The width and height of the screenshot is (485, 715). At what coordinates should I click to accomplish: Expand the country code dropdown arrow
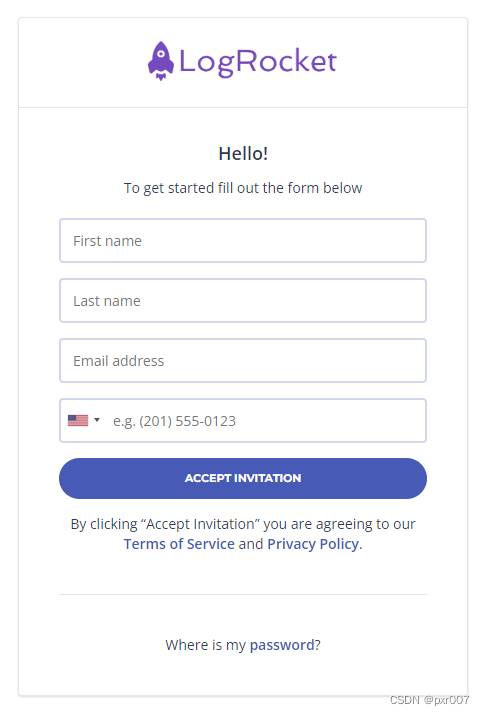(x=97, y=420)
